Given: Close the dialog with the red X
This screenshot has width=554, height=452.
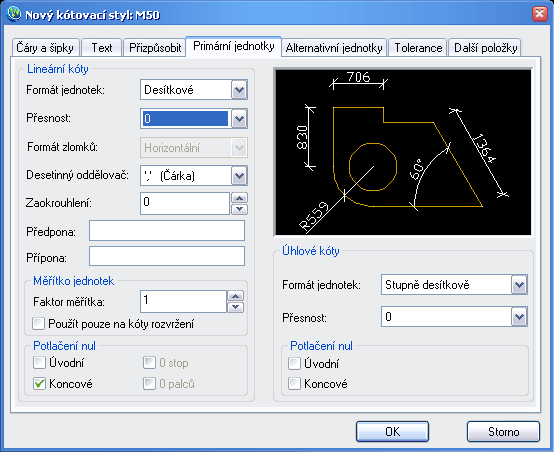Looking at the screenshot, I should 540,14.
